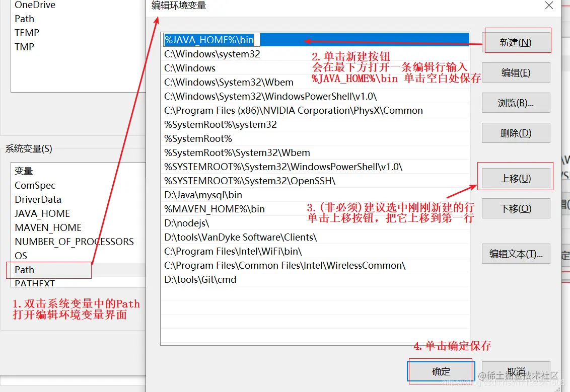Select the D:\nodejs\ entry

pyautogui.click(x=315, y=223)
